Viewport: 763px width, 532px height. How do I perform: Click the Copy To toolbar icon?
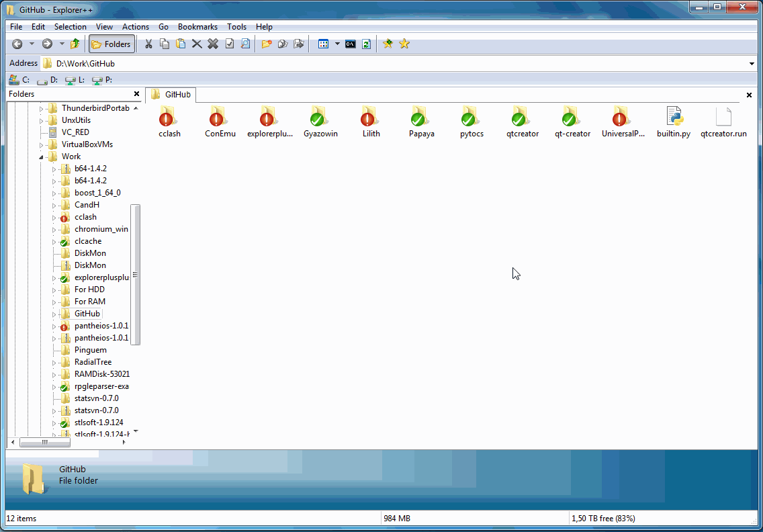click(x=282, y=44)
